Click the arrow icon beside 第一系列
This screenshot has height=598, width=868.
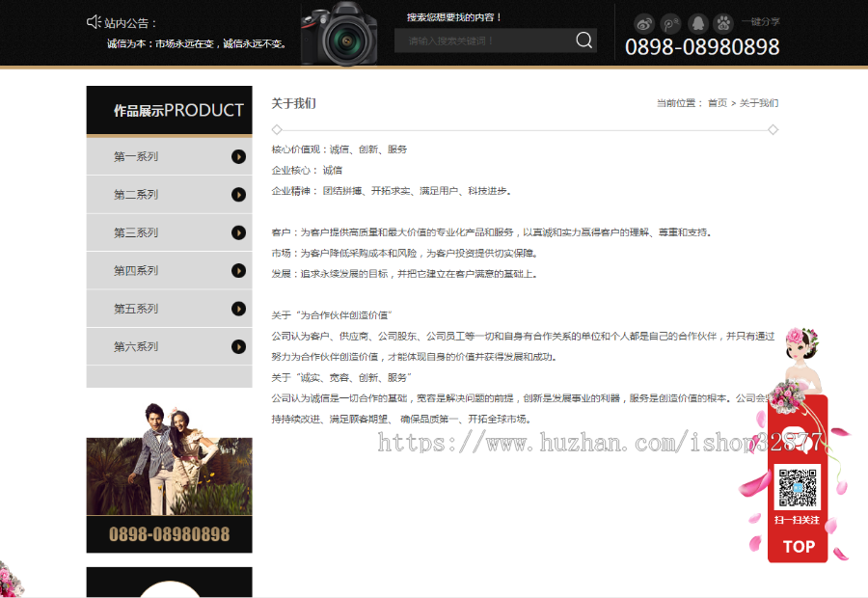(x=238, y=156)
